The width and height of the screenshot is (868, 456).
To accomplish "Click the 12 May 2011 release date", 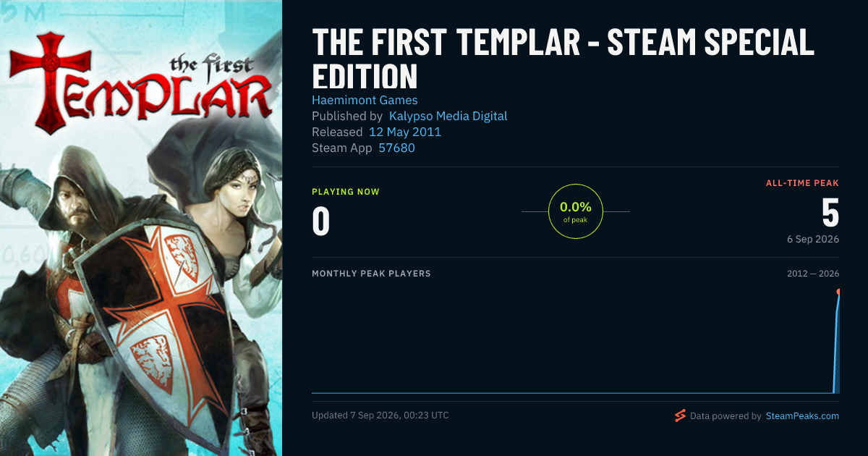I will point(404,132).
